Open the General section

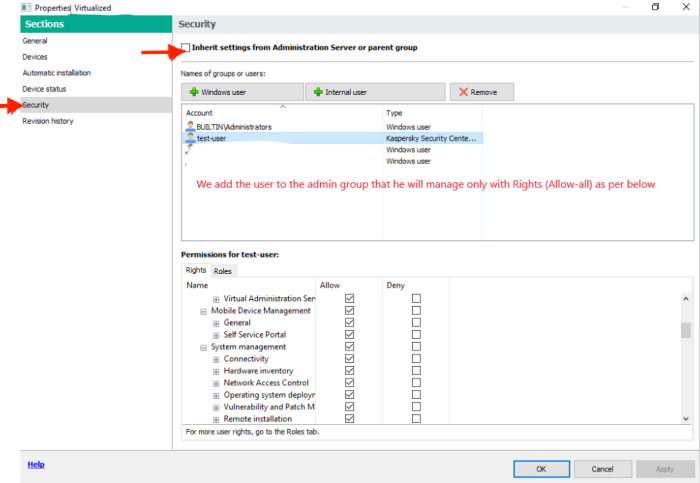pos(96,41)
